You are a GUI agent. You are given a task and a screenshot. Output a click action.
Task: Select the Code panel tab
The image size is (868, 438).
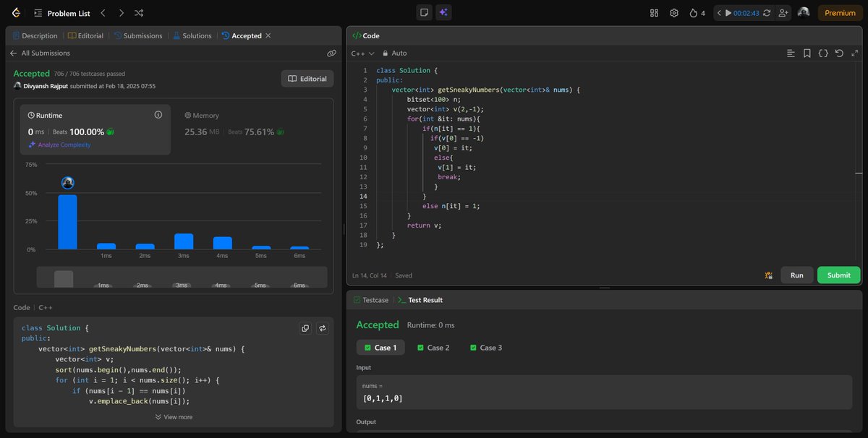pyautogui.click(x=366, y=35)
